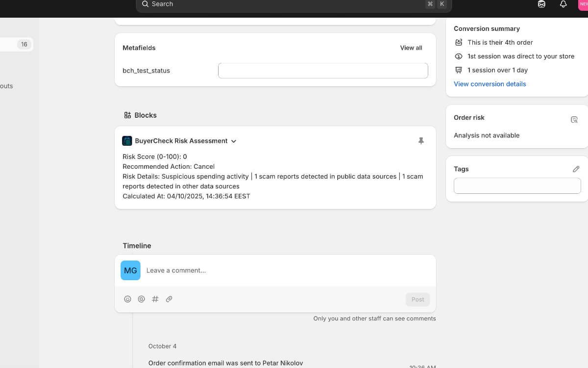The width and height of the screenshot is (588, 368).
Task: Add a hashtag reference to comment
Action: [x=155, y=299]
